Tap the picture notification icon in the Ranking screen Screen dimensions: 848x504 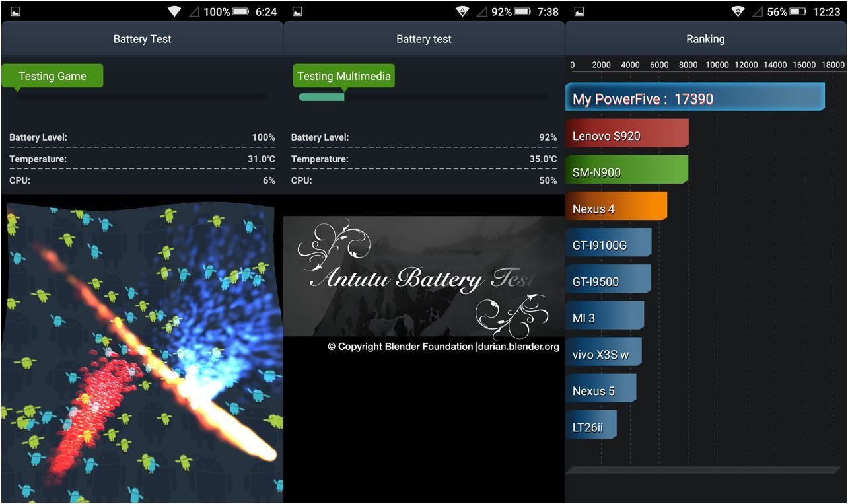(x=579, y=12)
